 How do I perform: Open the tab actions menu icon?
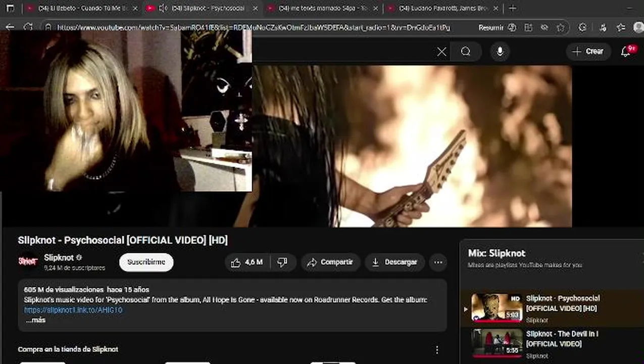pyautogui.click(x=10, y=9)
